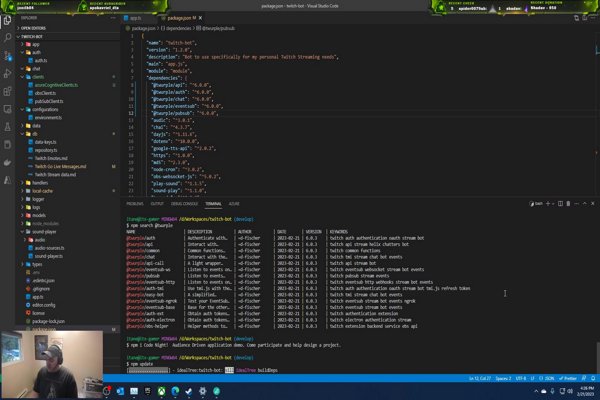Split the terminal panel

(x=560, y=204)
